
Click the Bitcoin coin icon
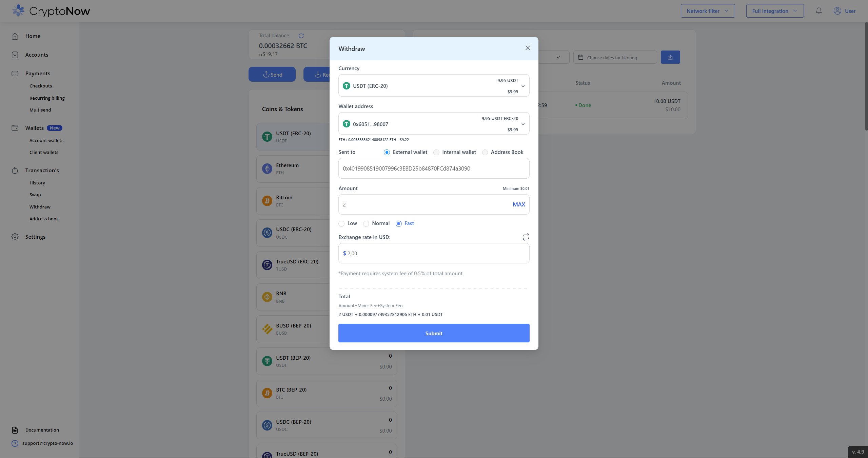tap(267, 201)
